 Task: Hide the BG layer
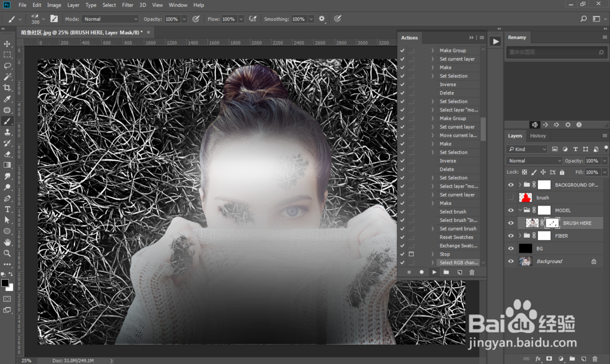pyautogui.click(x=511, y=249)
